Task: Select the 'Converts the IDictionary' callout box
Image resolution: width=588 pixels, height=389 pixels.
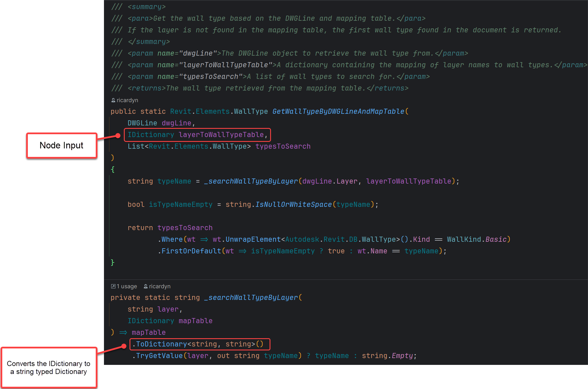Action: coord(49,367)
